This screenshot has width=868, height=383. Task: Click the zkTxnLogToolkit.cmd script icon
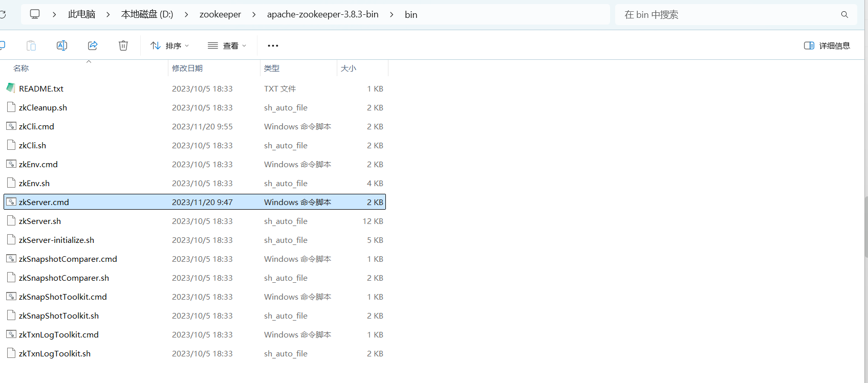coord(11,334)
